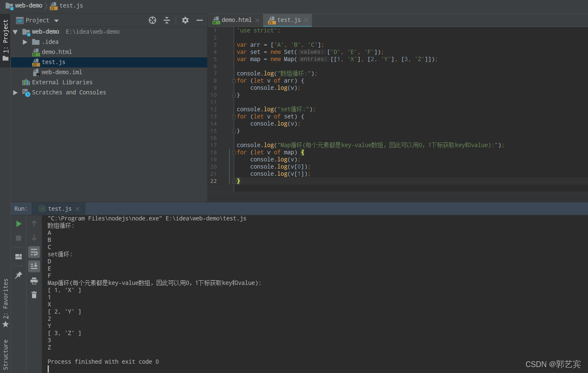Click test.js in breadcrumb bar
Image resolution: width=588 pixels, height=373 pixels.
click(67, 5)
